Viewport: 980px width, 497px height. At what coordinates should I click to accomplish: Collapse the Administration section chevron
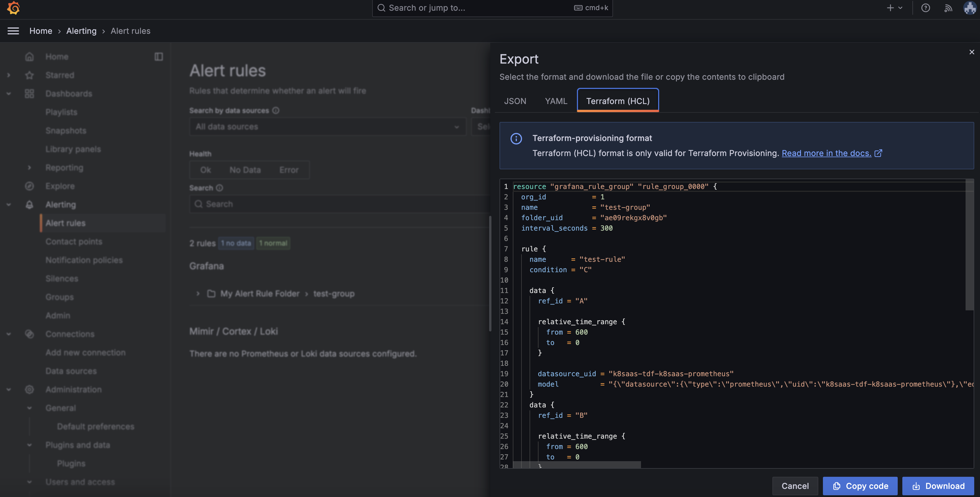8,390
